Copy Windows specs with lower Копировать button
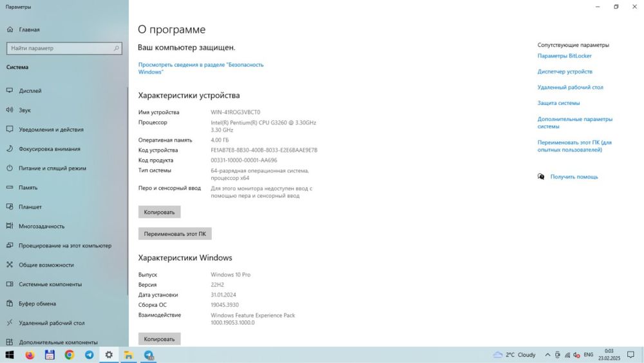644x363 pixels. (159, 339)
